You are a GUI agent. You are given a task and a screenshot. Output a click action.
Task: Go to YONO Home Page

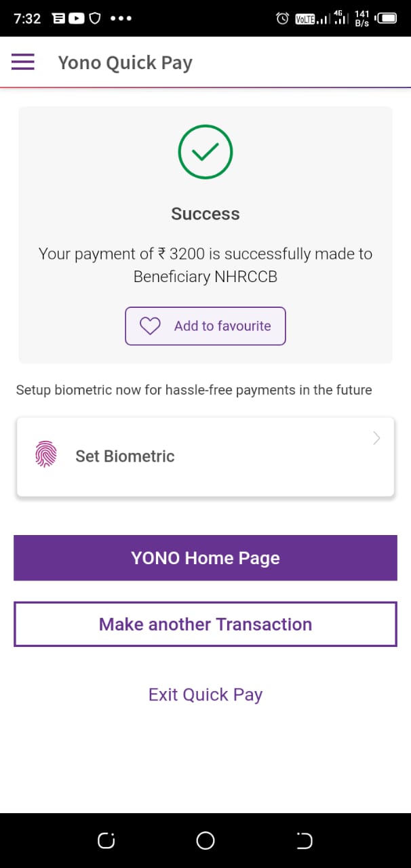205,558
